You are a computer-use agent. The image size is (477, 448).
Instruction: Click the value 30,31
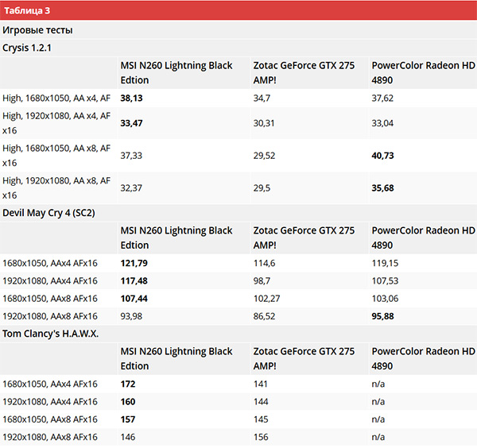coord(264,123)
